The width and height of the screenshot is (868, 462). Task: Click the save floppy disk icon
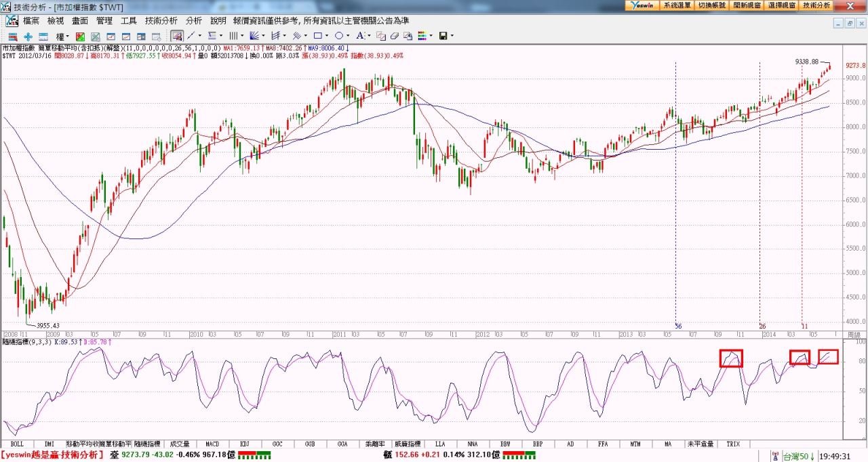[443, 36]
